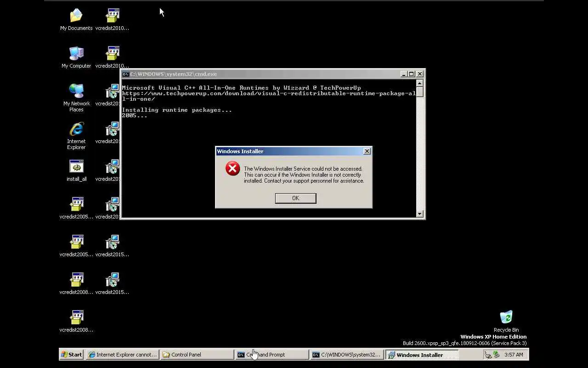Select the last vcredist2008 icon above Start

tap(76, 321)
